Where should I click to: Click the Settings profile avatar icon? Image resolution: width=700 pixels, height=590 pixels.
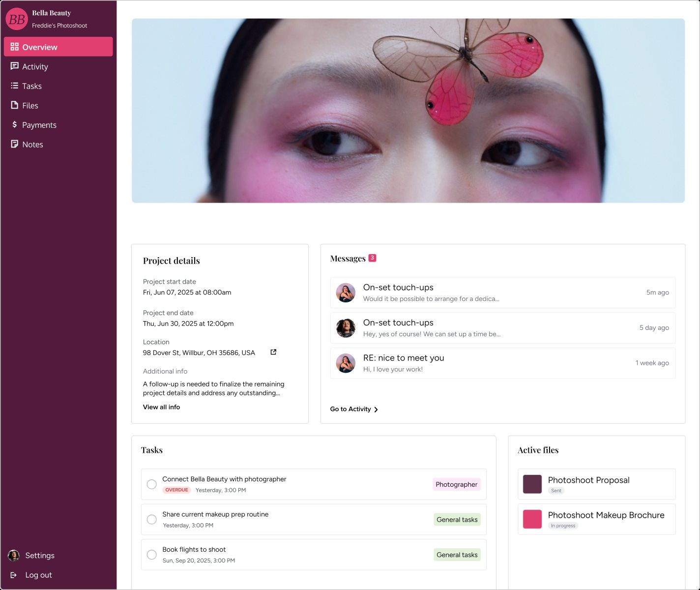coord(14,556)
